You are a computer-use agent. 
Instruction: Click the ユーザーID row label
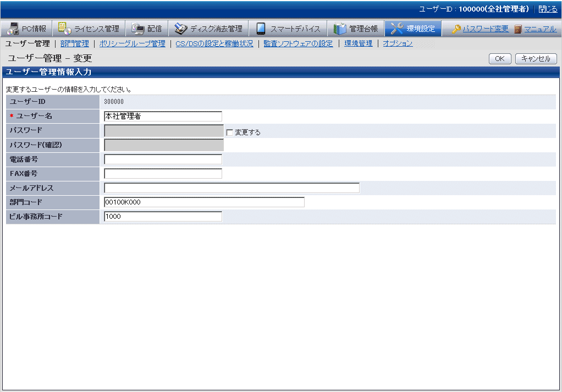click(27, 102)
